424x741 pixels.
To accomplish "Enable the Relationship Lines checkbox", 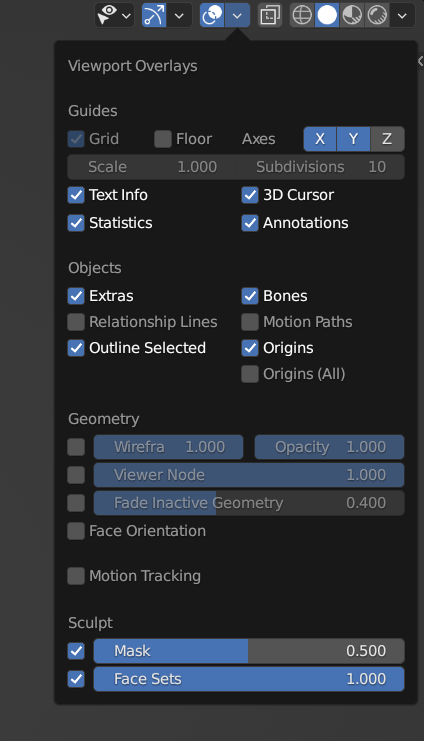I will [76, 322].
